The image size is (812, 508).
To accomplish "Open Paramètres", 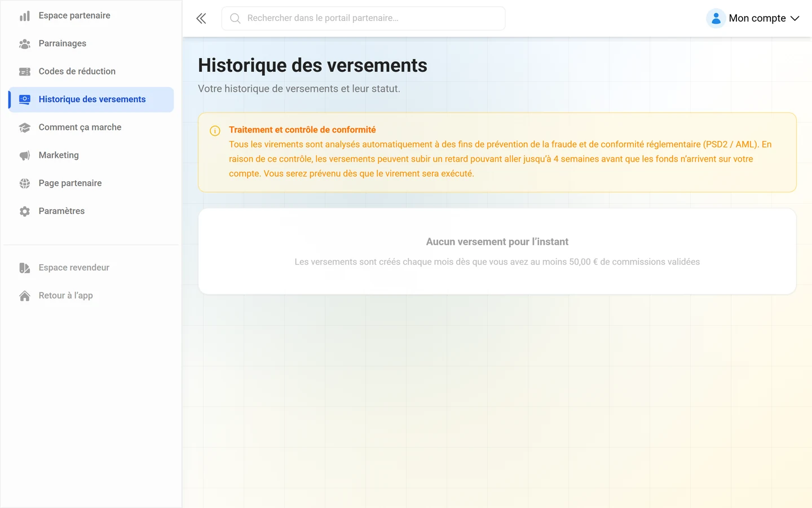I will 91,211.
